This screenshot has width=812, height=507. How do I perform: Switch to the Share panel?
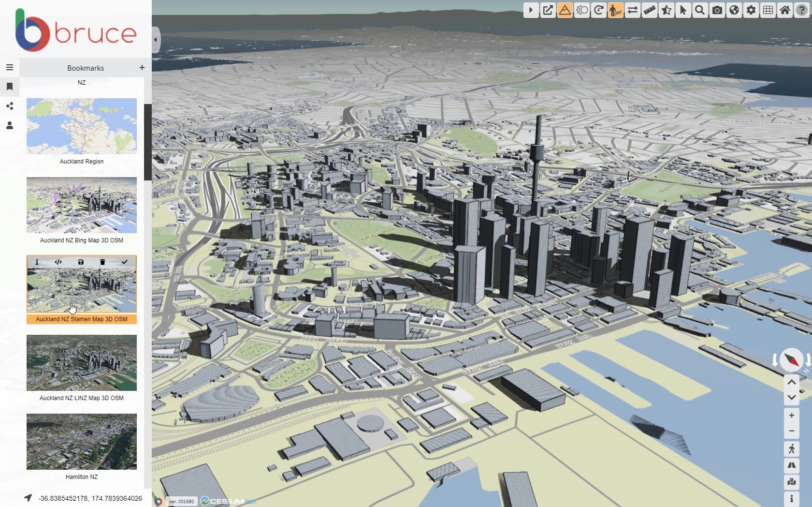pos(10,106)
